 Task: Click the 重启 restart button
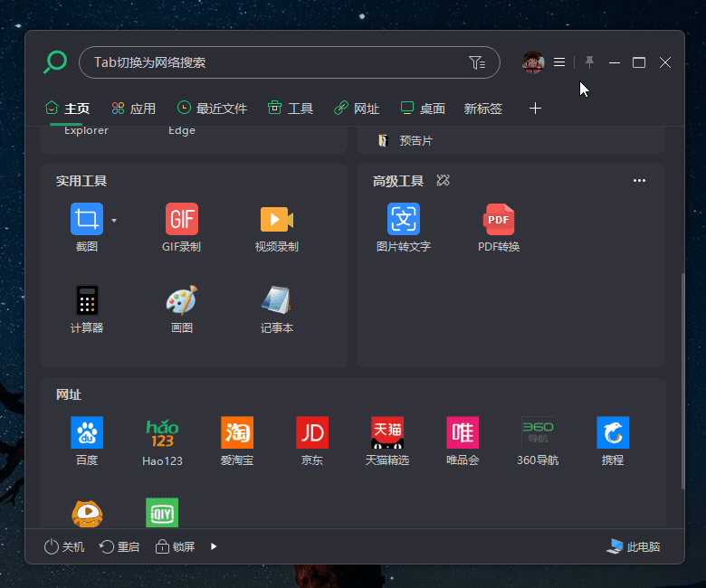[x=119, y=546]
